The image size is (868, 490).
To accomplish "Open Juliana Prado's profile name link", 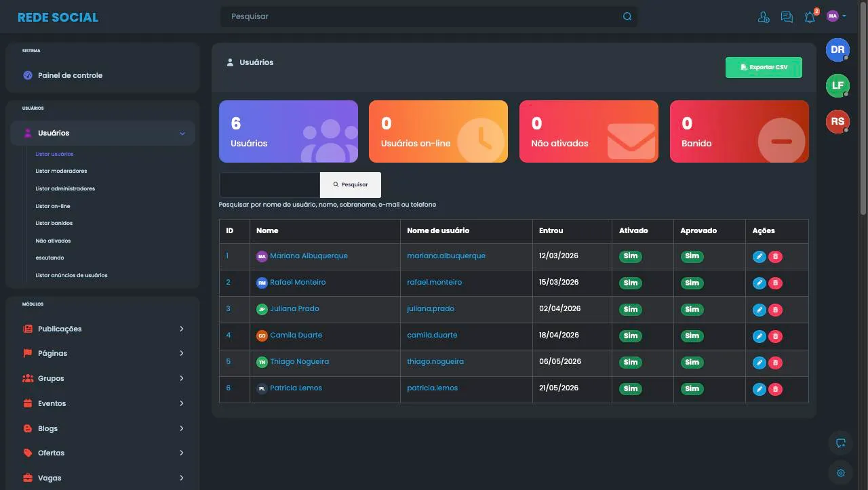I will [294, 308].
